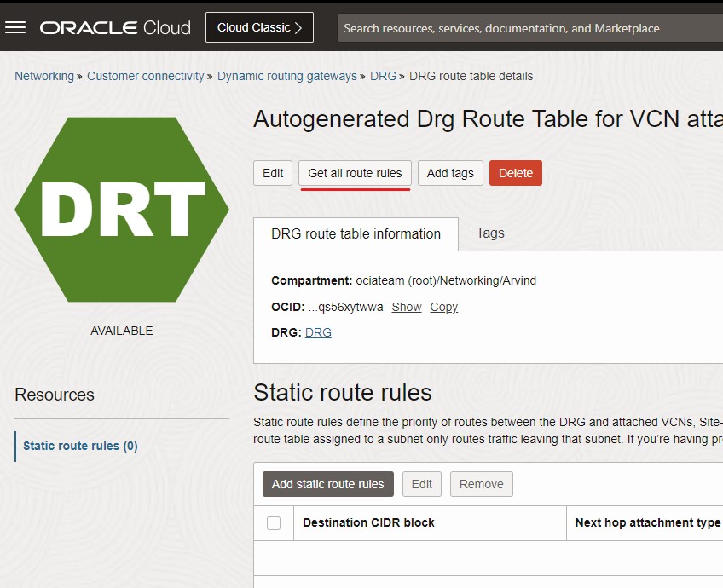Click the Compartment path text
723x588 pixels.
446,280
